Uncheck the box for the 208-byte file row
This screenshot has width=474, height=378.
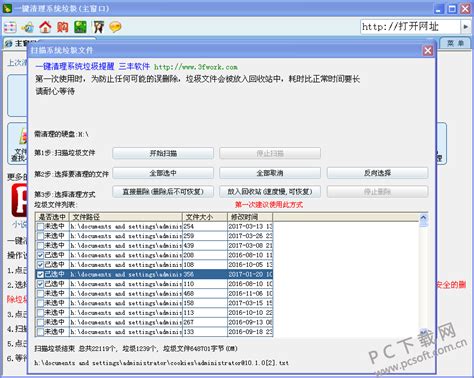click(x=40, y=255)
